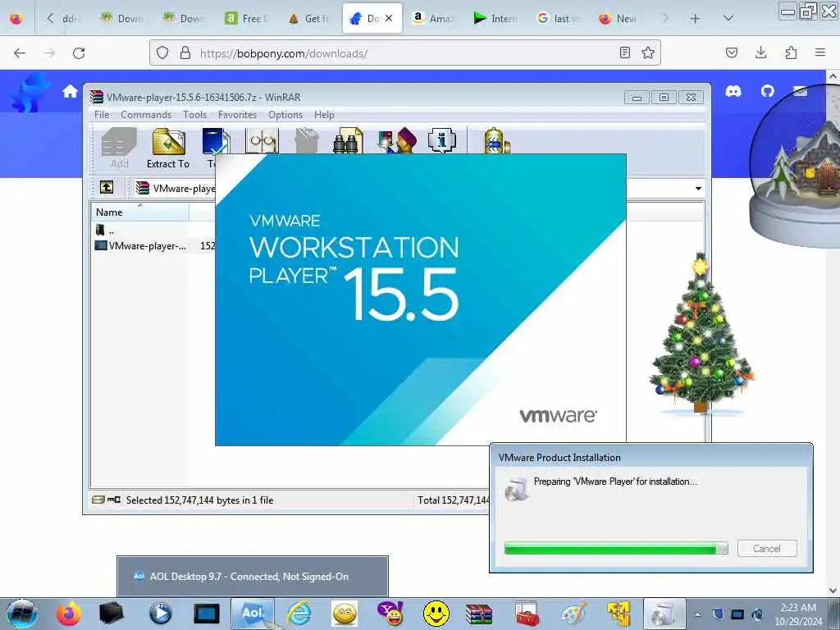Click the up-one-level icon in WinRAR
This screenshot has height=630, width=840.
pyautogui.click(x=107, y=188)
